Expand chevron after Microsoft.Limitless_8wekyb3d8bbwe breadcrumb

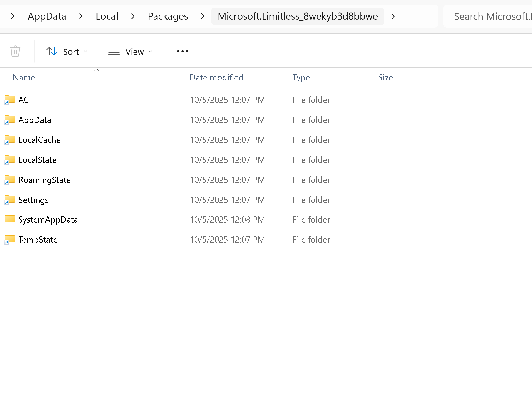(393, 16)
